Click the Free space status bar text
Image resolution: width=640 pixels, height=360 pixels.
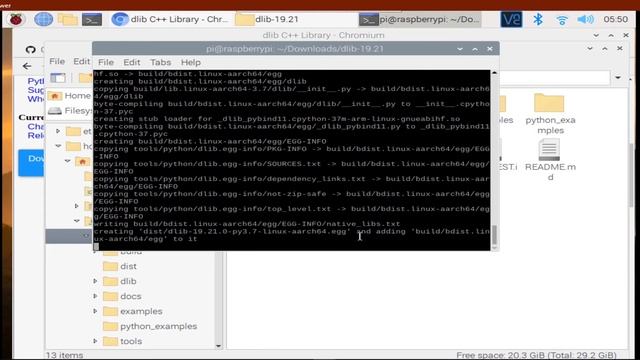click(x=536, y=355)
